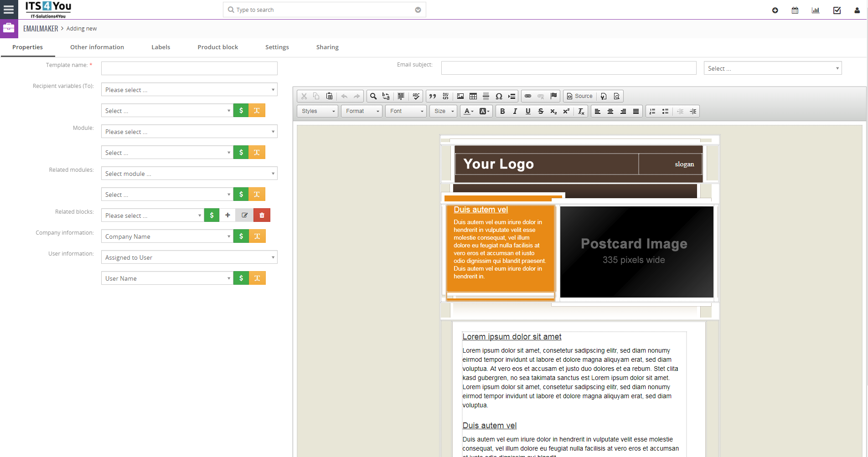The image size is (868, 457).
Task: Click the Template name input field
Action: pos(189,68)
